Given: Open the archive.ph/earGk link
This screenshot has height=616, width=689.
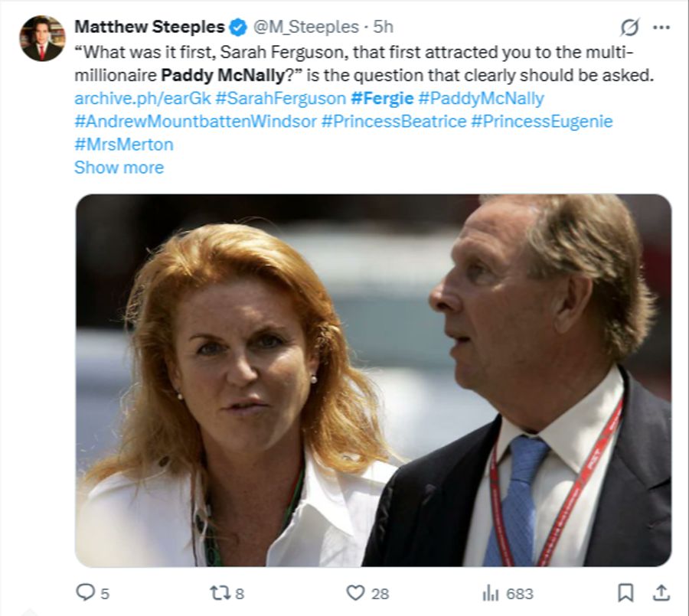Looking at the screenshot, I should 143,98.
